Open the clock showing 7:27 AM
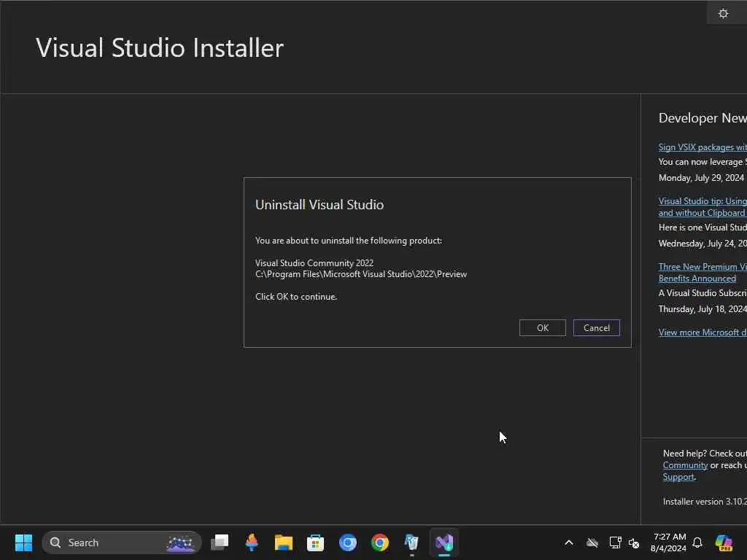The height and width of the screenshot is (560, 747). [x=668, y=542]
